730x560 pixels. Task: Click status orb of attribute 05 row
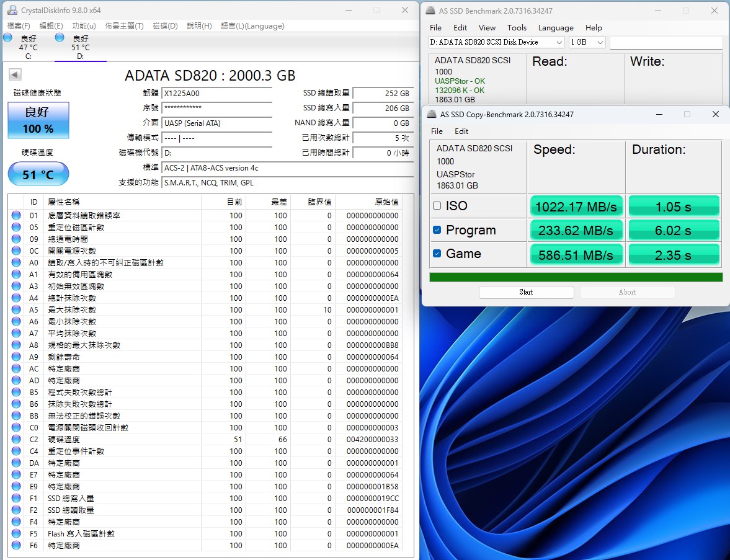16,227
